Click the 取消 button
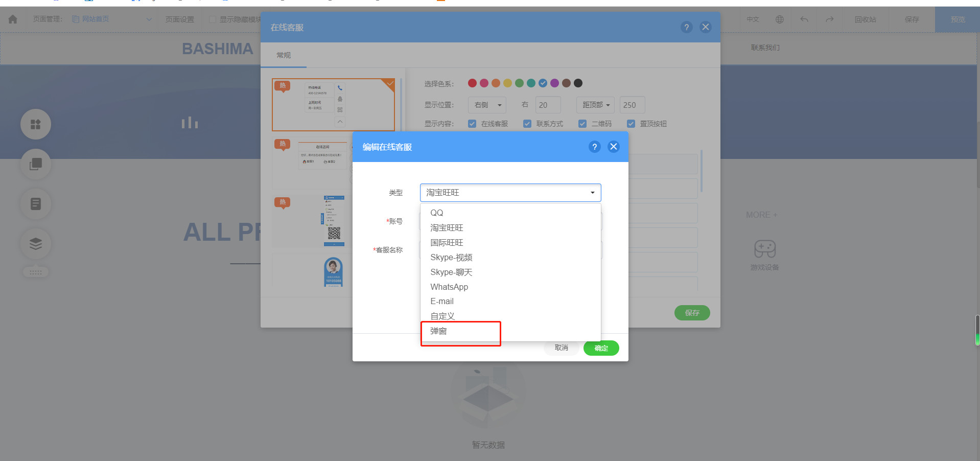 [x=561, y=348]
